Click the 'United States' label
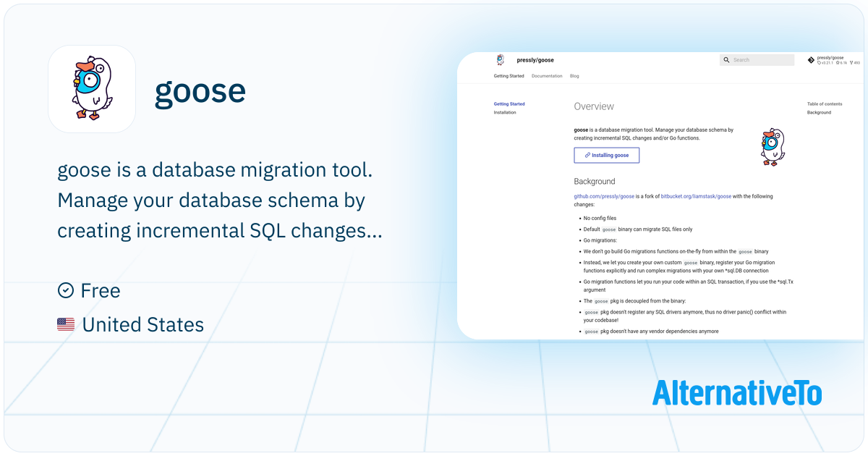This screenshot has height=456, width=868. [143, 325]
